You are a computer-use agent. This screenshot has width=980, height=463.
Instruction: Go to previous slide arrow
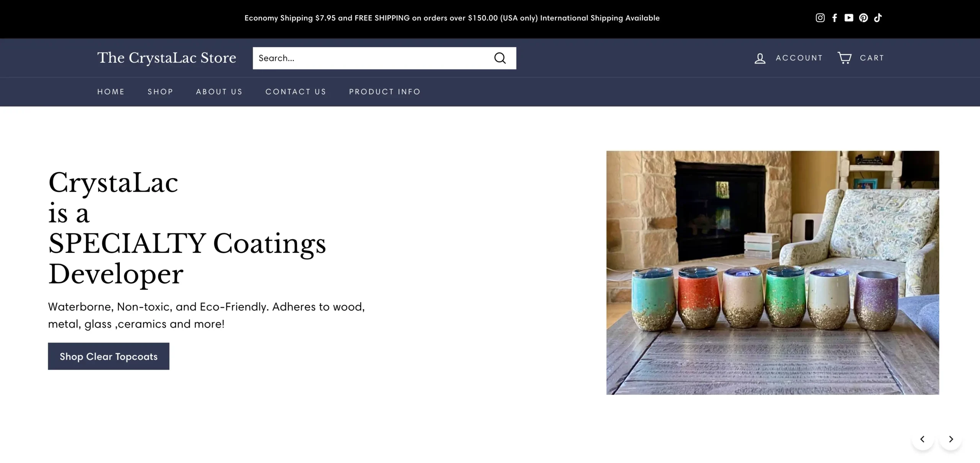point(923,439)
